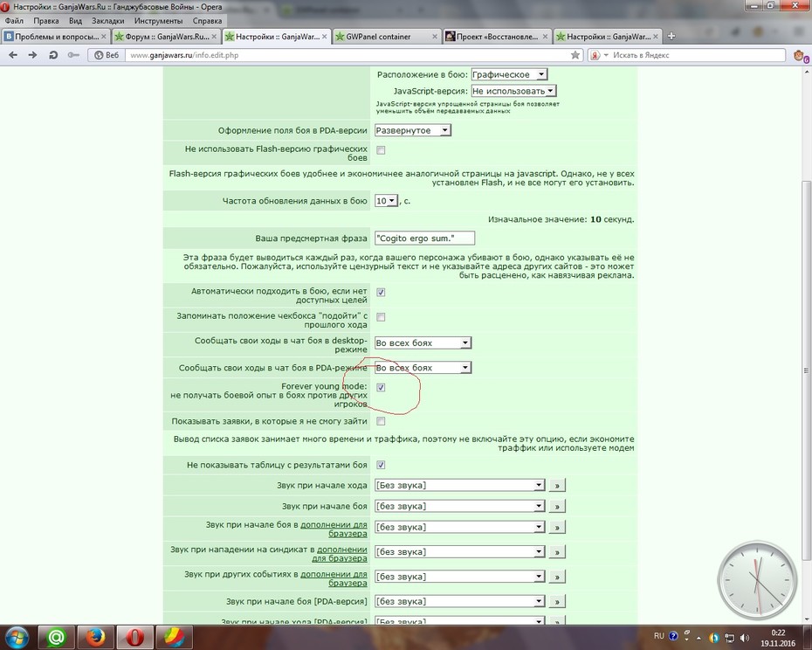Click the desktop clock gadget

tap(757, 579)
